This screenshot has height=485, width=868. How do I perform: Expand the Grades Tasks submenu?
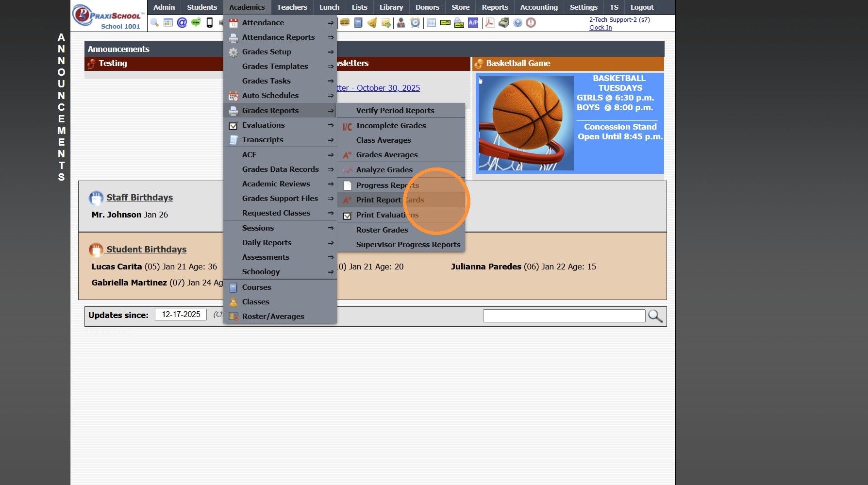pos(280,81)
